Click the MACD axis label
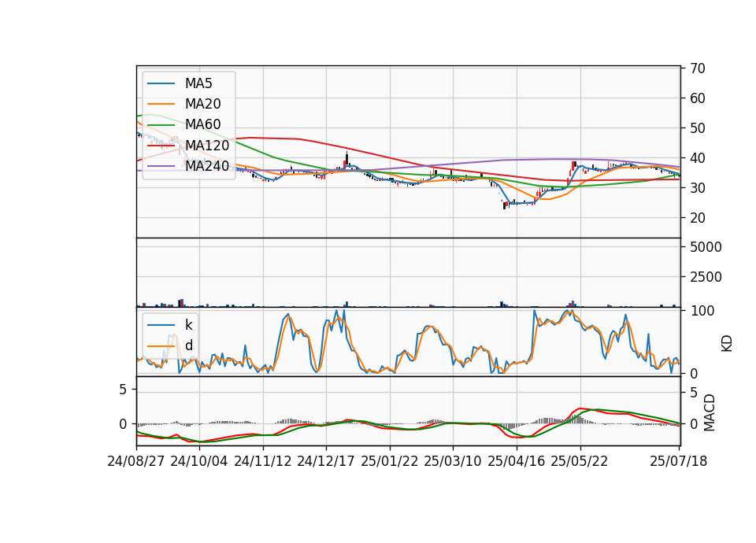 point(710,412)
